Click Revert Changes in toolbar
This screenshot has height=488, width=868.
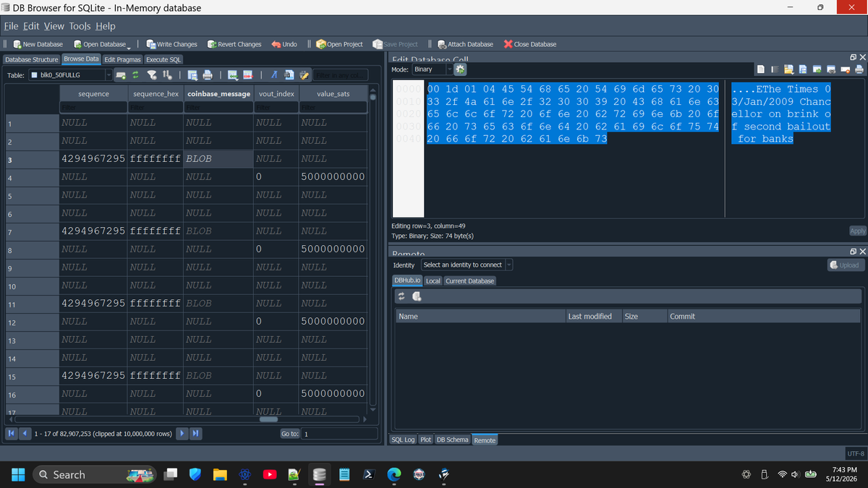click(x=234, y=44)
